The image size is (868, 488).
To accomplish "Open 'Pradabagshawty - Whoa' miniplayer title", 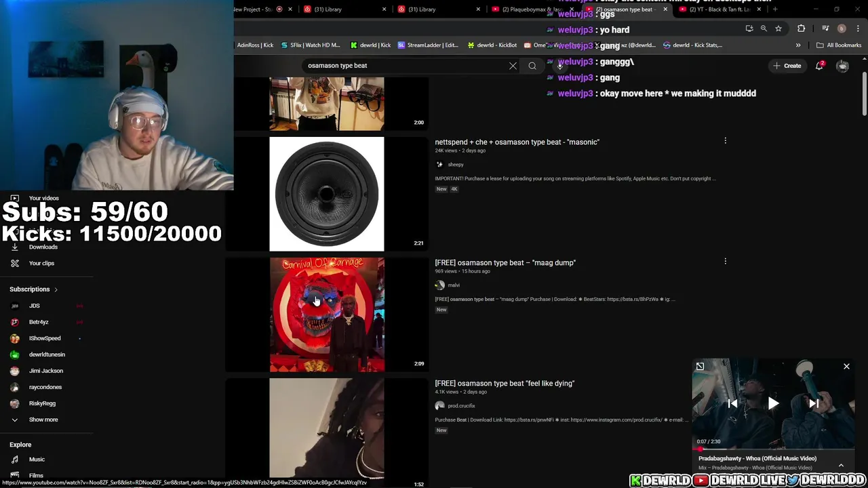I will [x=757, y=458].
